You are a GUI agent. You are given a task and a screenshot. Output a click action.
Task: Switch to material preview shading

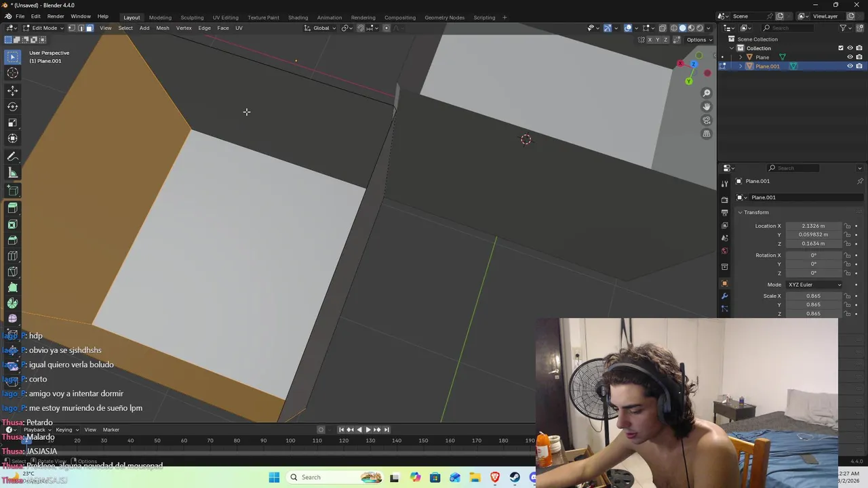click(x=691, y=28)
